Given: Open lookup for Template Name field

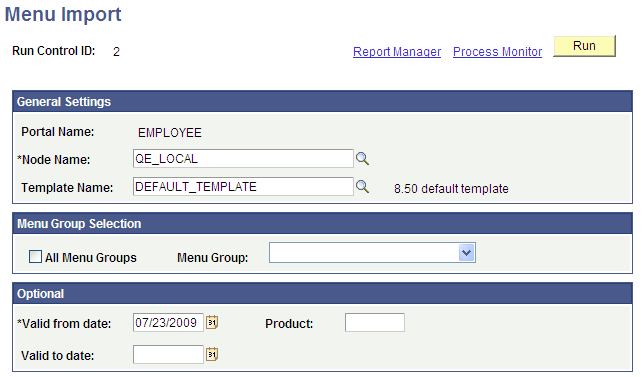Looking at the screenshot, I should pos(362,187).
